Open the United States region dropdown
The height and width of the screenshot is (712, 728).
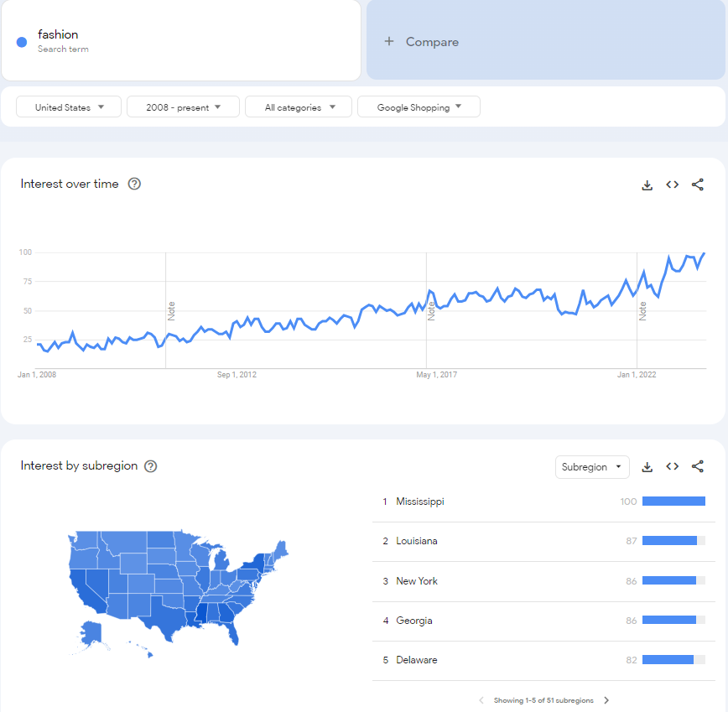70,107
